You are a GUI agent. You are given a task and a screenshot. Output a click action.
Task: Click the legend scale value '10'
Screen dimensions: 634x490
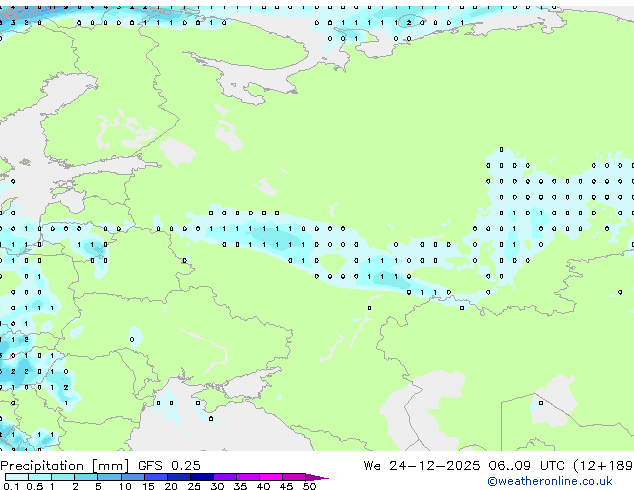point(125,486)
